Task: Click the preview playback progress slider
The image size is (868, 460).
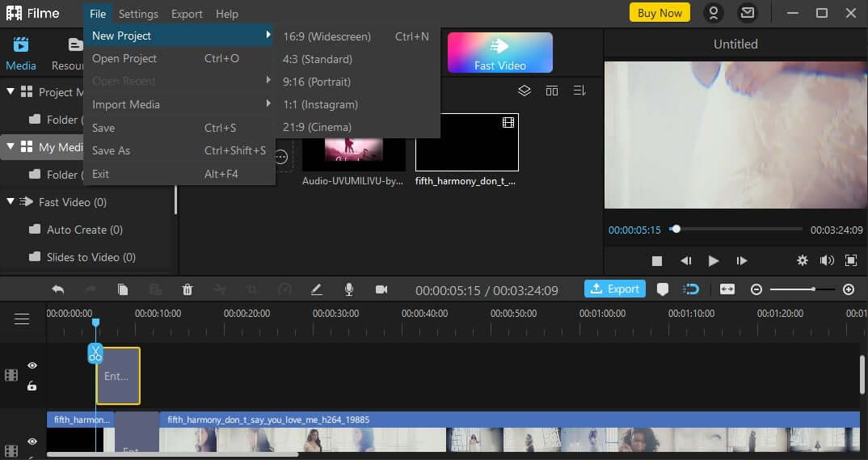Action: tap(735, 229)
